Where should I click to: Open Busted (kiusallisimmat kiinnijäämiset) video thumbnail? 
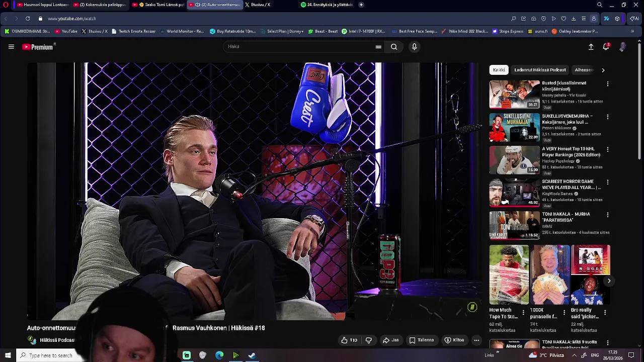coord(514,95)
